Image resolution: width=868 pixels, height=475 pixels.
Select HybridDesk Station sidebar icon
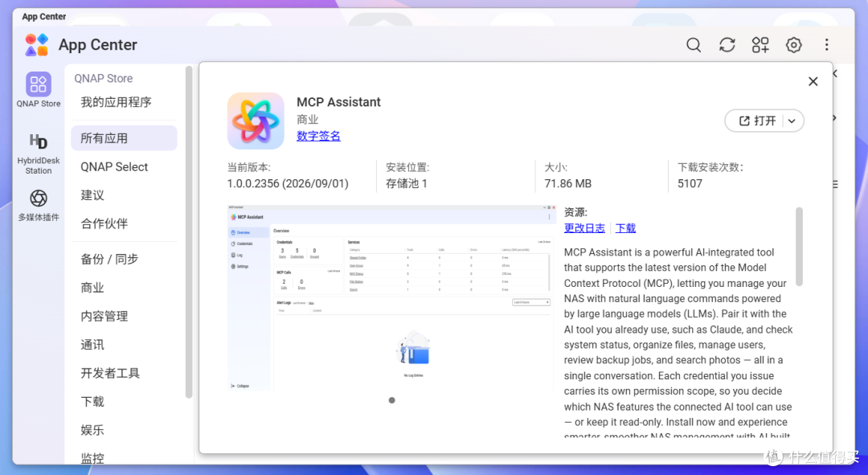[x=39, y=154]
